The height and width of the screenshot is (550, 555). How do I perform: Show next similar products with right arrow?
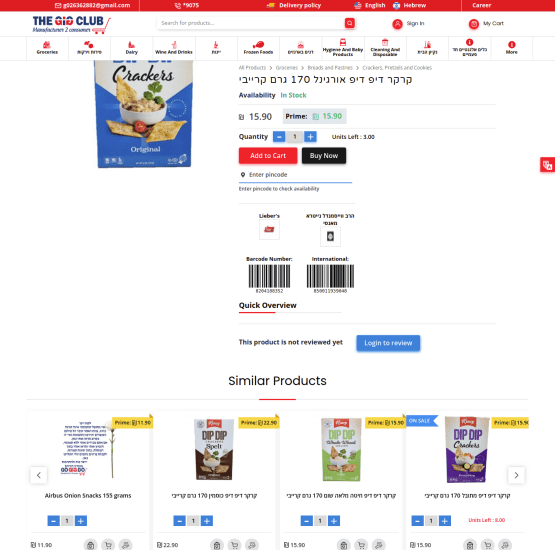(x=516, y=475)
